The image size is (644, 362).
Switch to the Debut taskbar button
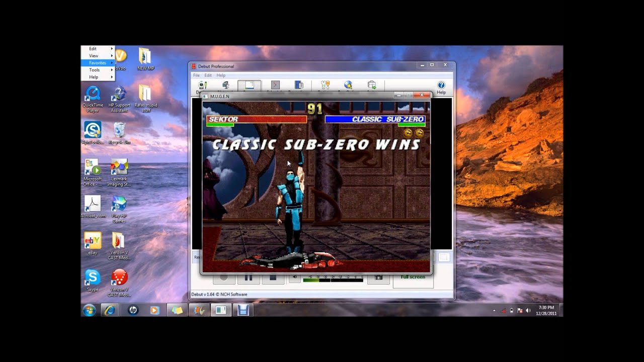click(199, 310)
